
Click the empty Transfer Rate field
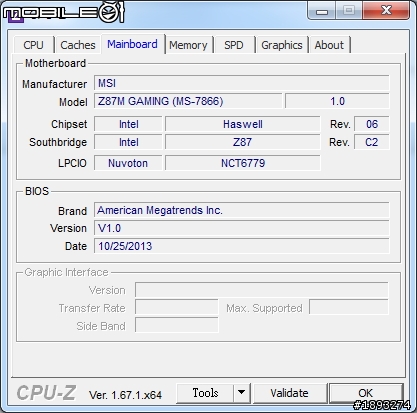tap(177, 308)
